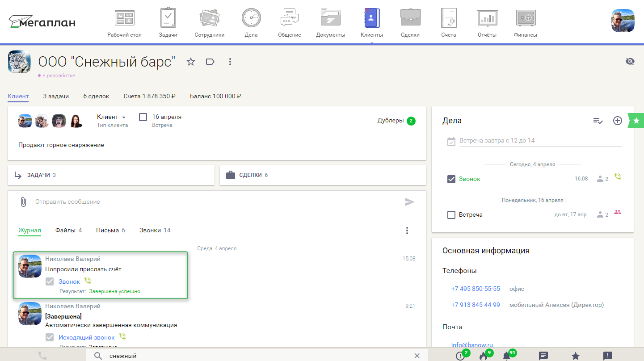Select the Журнал tab

click(29, 231)
